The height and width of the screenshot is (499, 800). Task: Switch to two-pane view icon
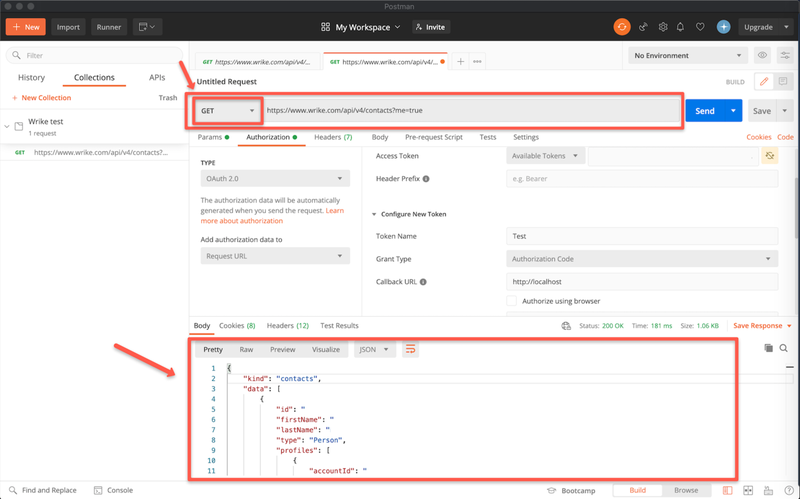tap(748, 490)
